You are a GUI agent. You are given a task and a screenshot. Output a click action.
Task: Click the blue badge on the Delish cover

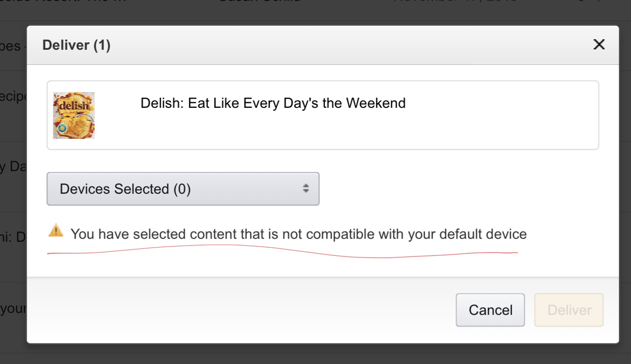click(62, 128)
